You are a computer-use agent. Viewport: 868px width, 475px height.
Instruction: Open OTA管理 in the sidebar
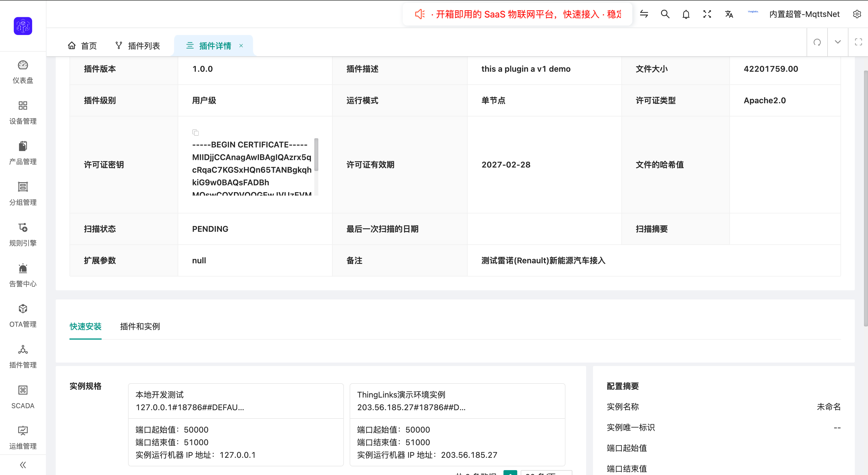tap(23, 316)
